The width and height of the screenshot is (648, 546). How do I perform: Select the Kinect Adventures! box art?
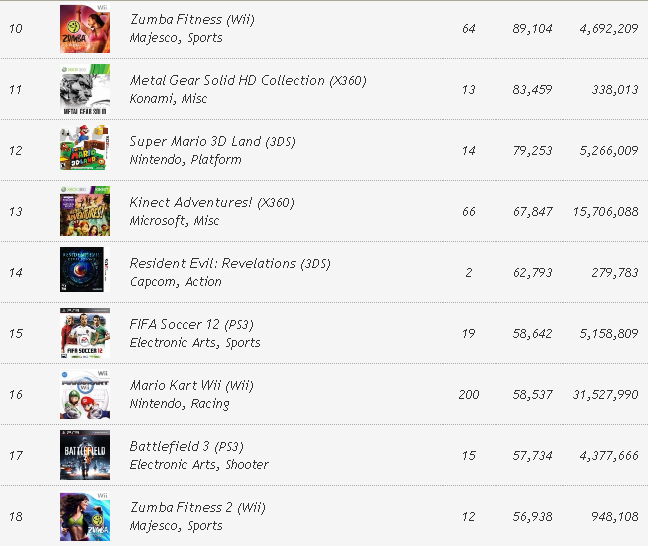[84, 212]
